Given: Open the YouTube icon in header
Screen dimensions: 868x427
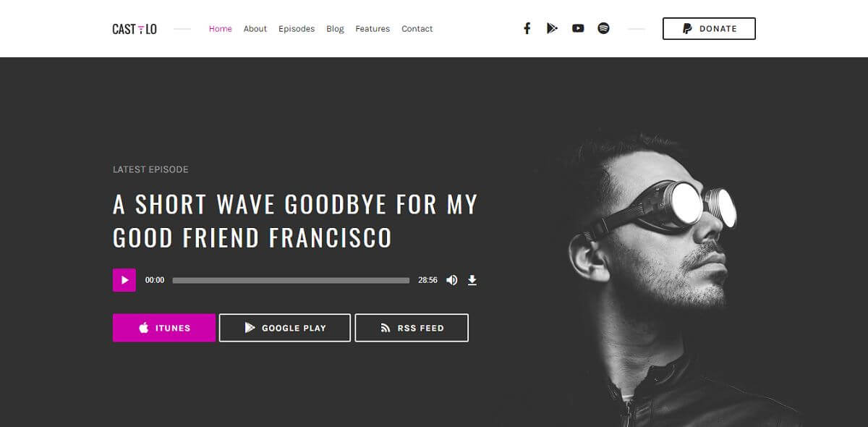Looking at the screenshot, I should pyautogui.click(x=578, y=28).
